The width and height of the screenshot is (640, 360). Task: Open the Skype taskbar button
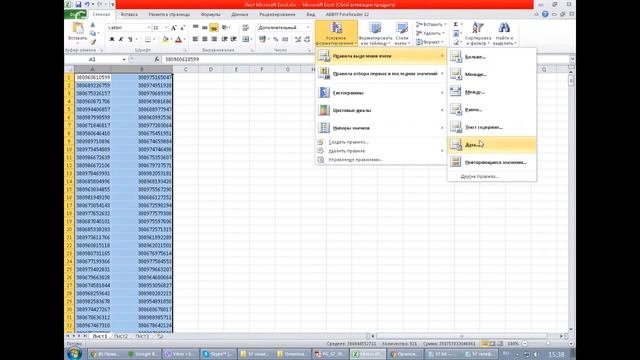pos(218,354)
